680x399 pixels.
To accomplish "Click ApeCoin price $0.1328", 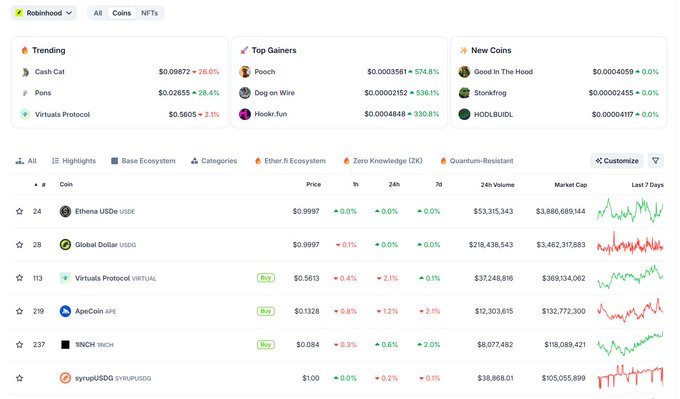I will [307, 311].
